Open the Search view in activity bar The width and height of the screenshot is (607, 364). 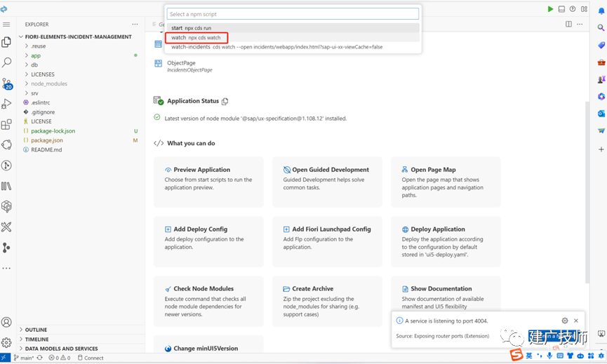(6, 62)
